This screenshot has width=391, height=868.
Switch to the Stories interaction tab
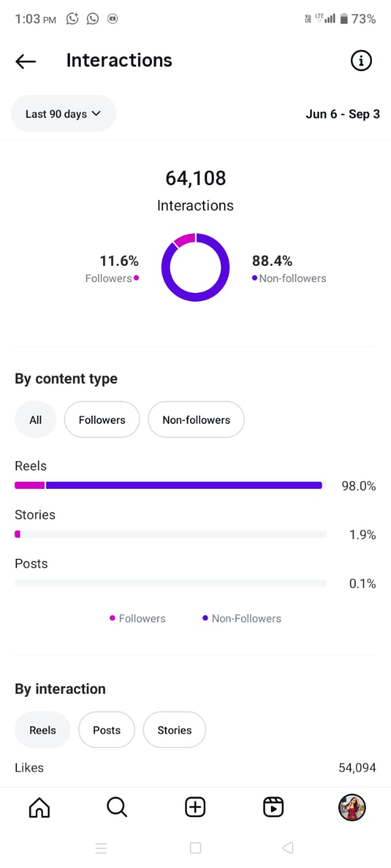[x=174, y=730]
